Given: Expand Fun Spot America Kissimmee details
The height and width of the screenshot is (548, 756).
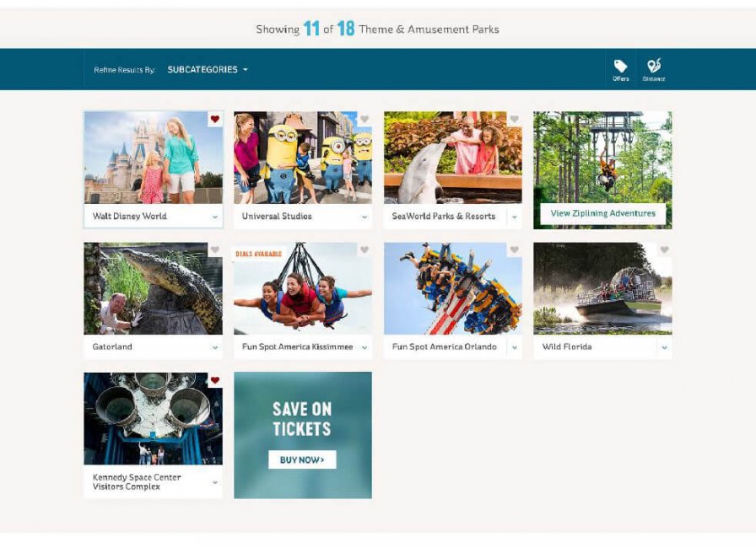Looking at the screenshot, I should pos(364,347).
